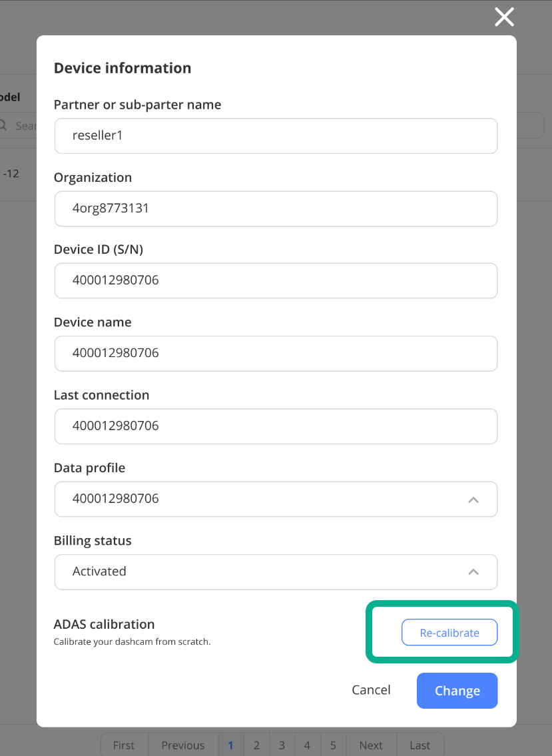Go to the First page
552x756 pixels.
click(x=125, y=745)
